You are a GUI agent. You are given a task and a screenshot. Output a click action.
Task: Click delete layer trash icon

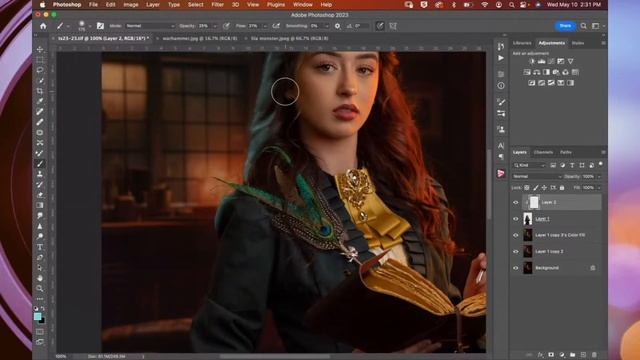(594, 355)
